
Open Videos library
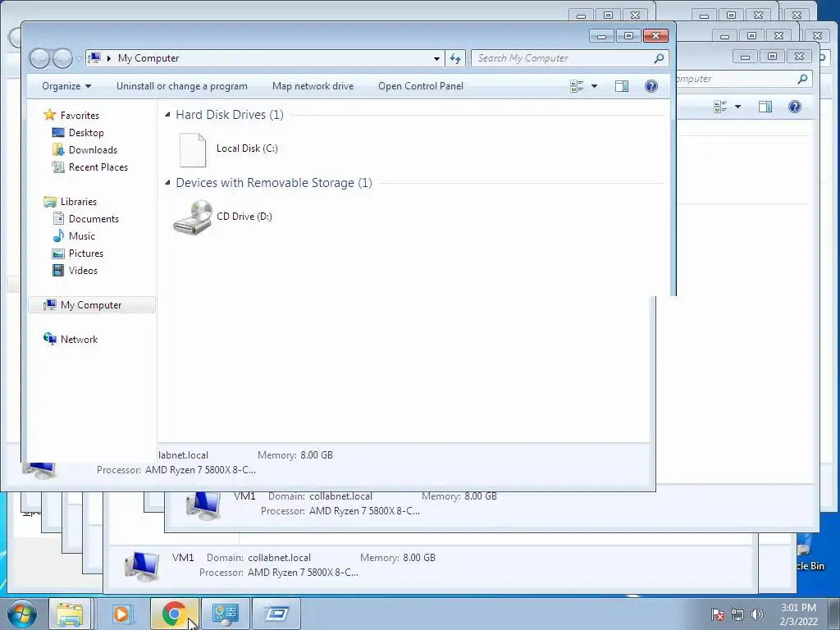tap(83, 270)
